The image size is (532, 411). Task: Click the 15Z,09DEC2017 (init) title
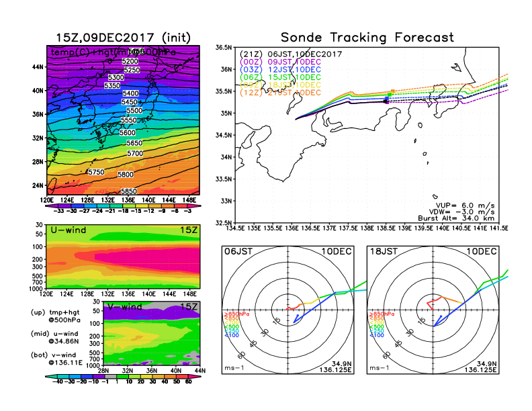[x=122, y=38]
